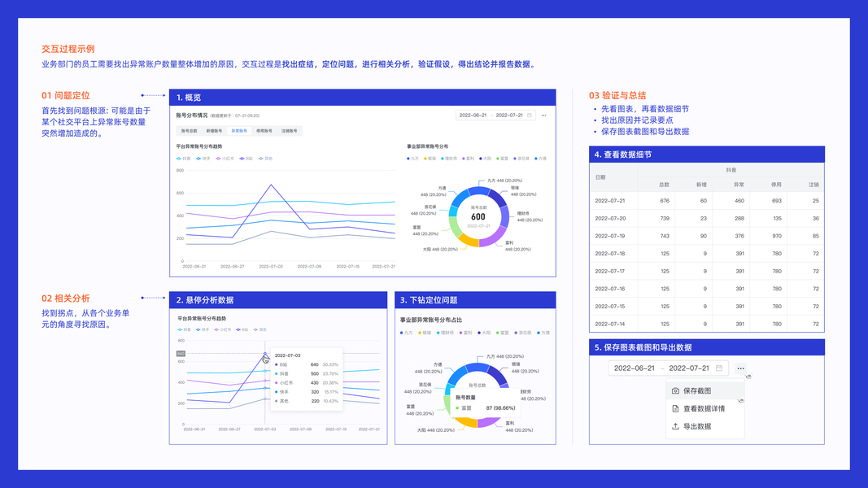
Task: Toggle 其他 legend in Overview trend chart
Action: click(266, 159)
